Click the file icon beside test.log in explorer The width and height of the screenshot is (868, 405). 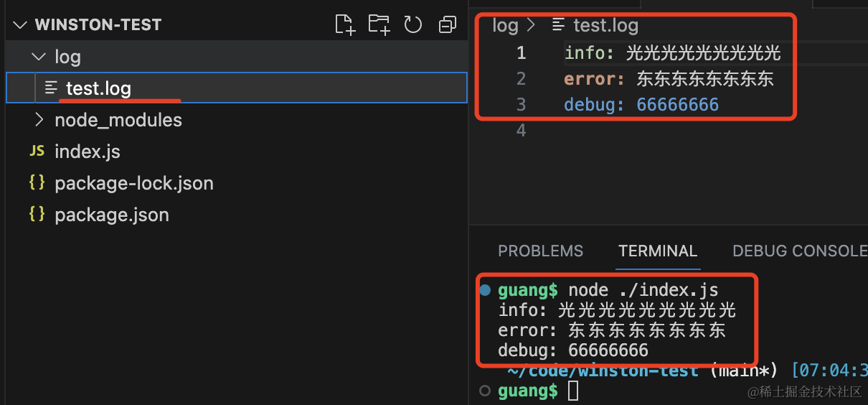pos(51,88)
